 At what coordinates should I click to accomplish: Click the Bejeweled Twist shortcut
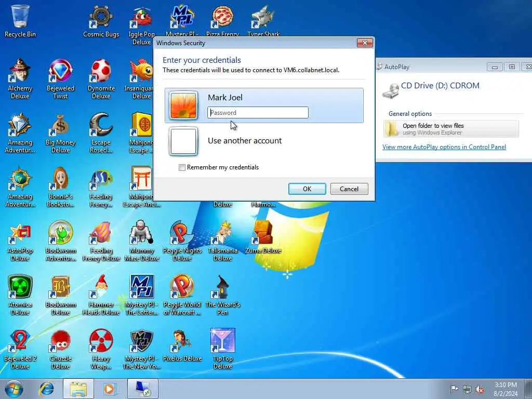60,79
